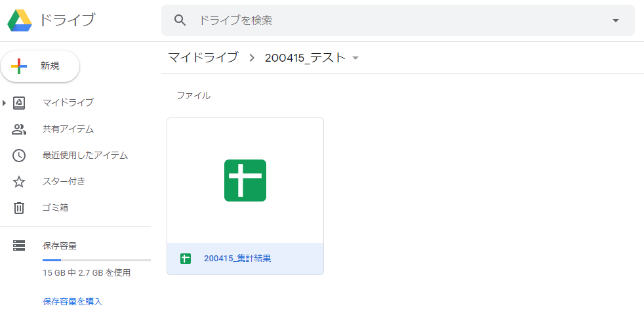The height and width of the screenshot is (319, 644).
Task: Open 最近使用したアイテム in the sidebar
Action: (85, 156)
